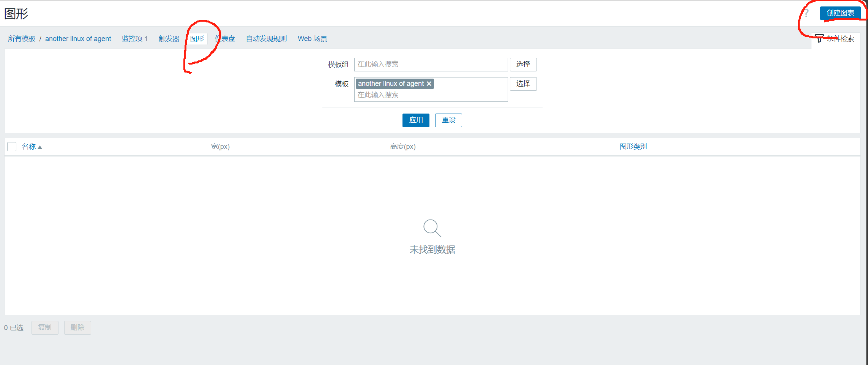The height and width of the screenshot is (365, 868).
Task: Click the 复制 button at bottom
Action: [x=45, y=327]
